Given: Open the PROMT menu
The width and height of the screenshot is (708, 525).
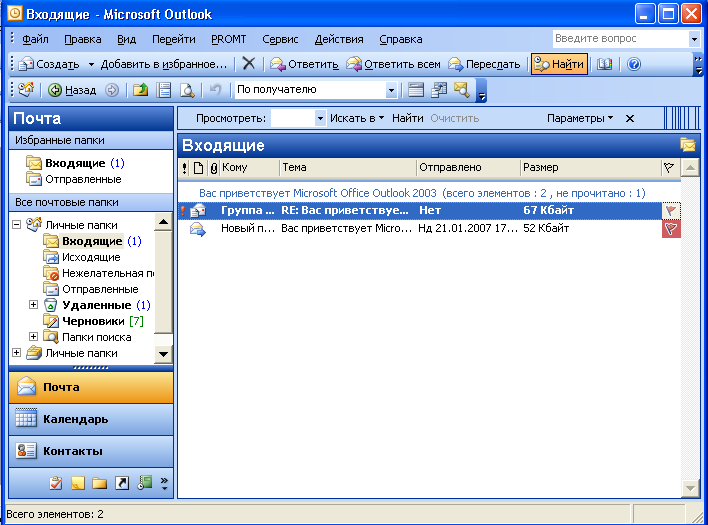Looking at the screenshot, I should pos(228,39).
